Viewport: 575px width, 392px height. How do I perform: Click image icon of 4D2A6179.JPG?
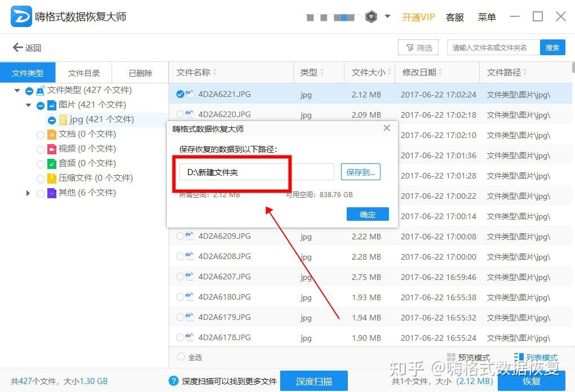click(x=189, y=317)
